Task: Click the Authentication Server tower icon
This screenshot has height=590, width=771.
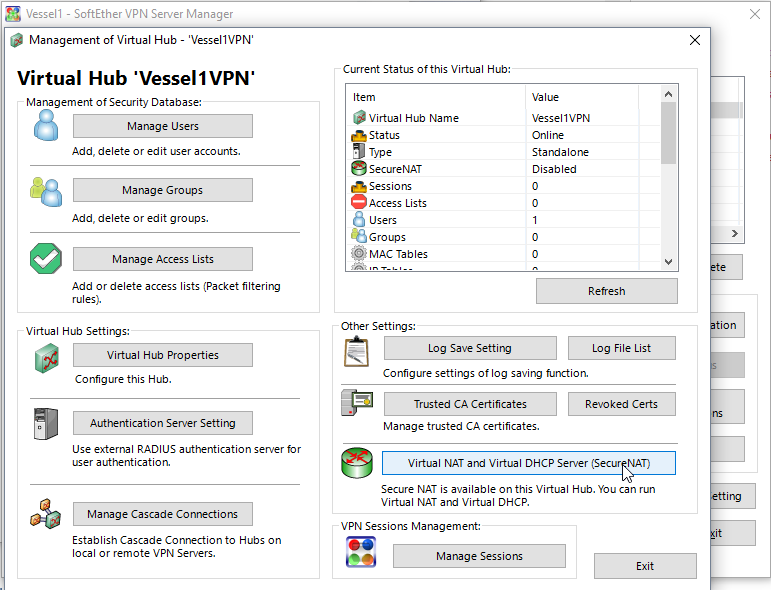Action: pyautogui.click(x=46, y=423)
